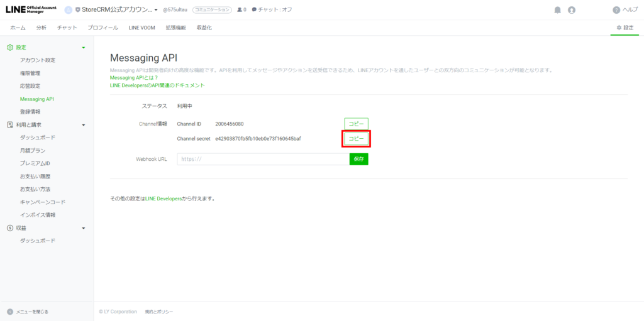
Task: Open the LINE VOOM tab
Action: pyautogui.click(x=142, y=28)
